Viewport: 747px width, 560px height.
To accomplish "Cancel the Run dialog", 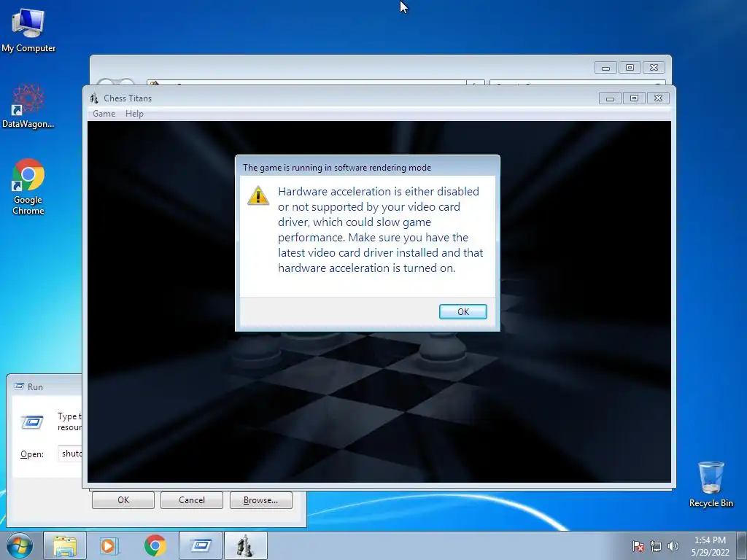I will pyautogui.click(x=192, y=500).
